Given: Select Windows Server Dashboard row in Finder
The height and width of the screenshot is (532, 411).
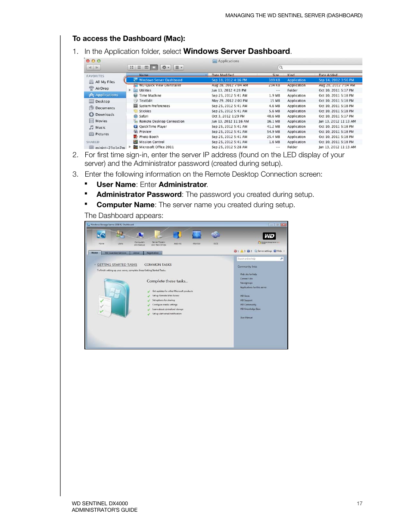Looking at the screenshot, I should point(244,80).
